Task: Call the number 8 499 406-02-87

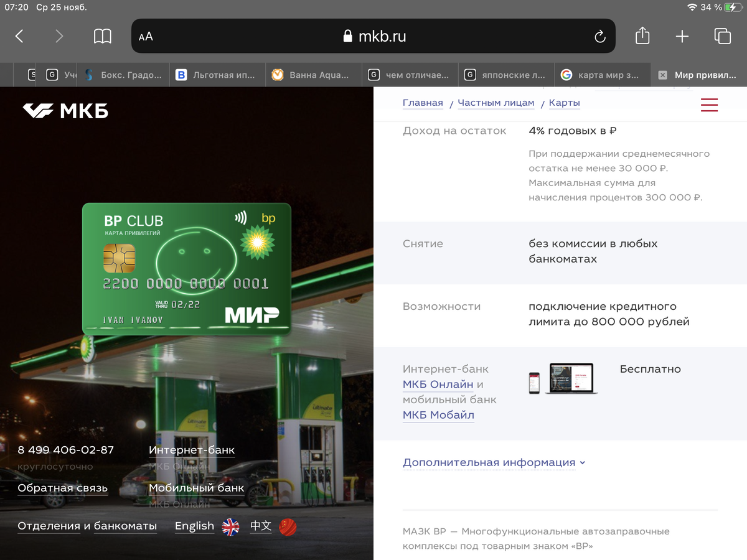Action: (66, 449)
